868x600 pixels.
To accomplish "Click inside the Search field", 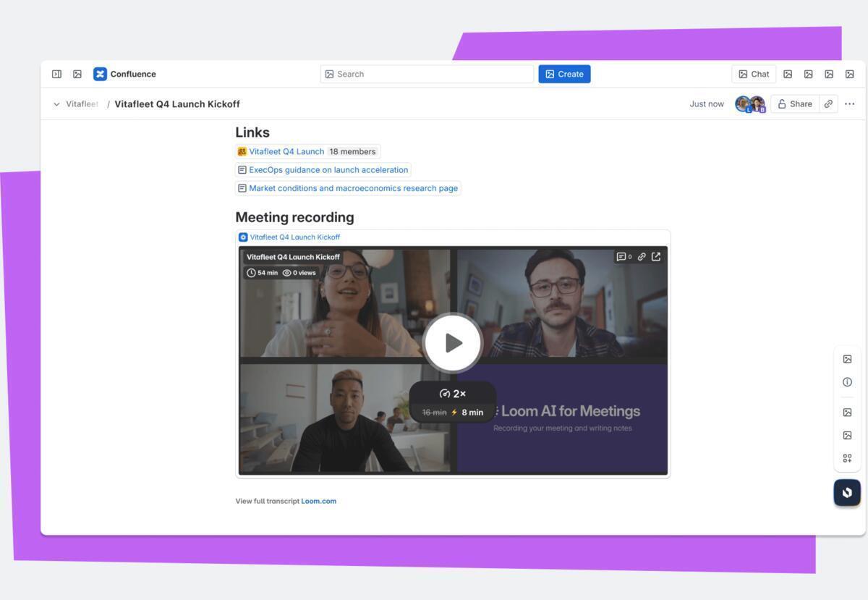I will (x=427, y=73).
